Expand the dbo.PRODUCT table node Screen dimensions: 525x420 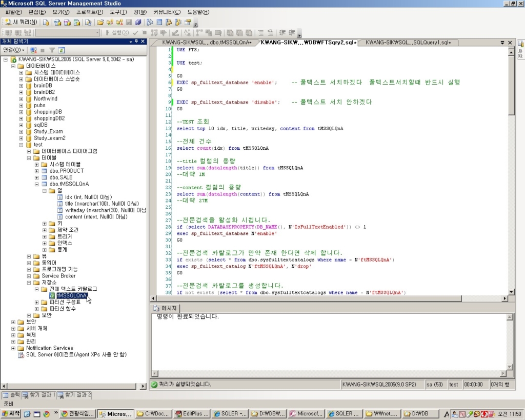(x=37, y=171)
